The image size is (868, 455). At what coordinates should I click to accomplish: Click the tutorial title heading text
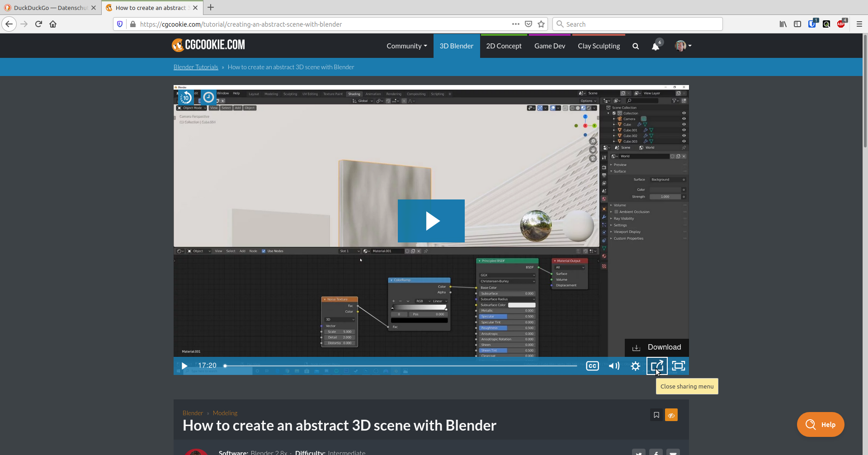pos(340,426)
